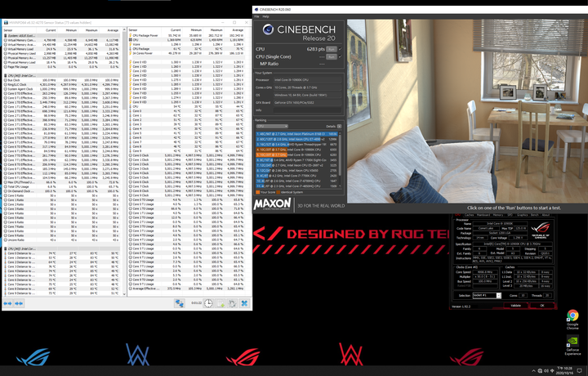
Task: Click HWiNFO left pane vertical scrollbar
Action: [x=124, y=161]
